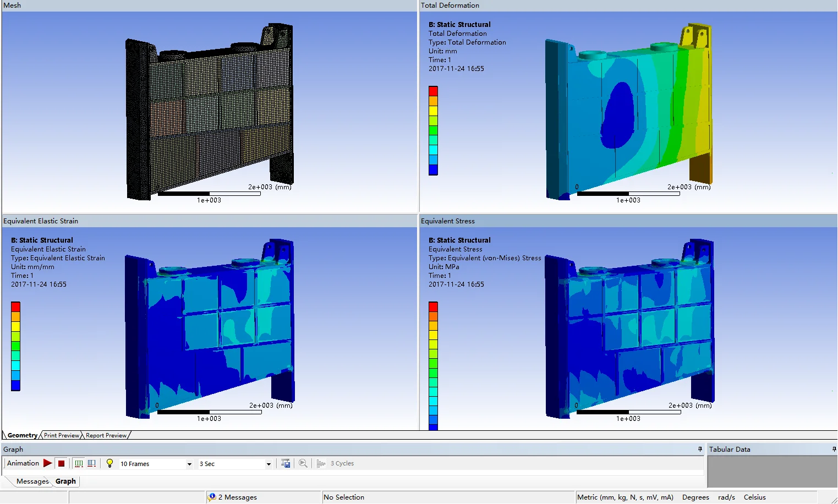The image size is (838, 504).
Task: Open the 10 Frames dropdown
Action: [x=189, y=464]
